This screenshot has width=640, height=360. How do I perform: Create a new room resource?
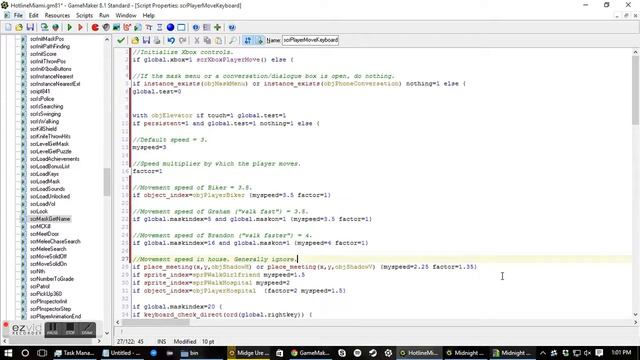tap(181, 27)
